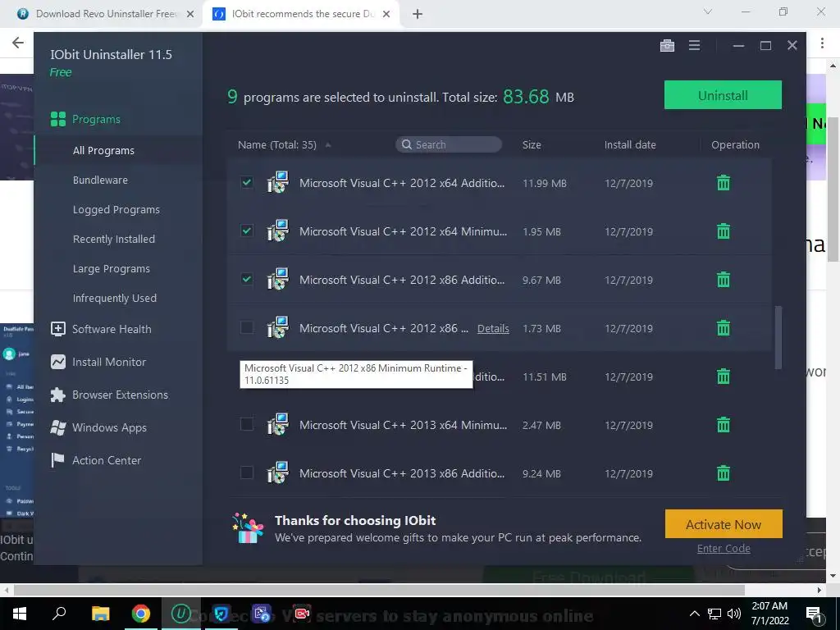Click the green Uninstall button

723,95
